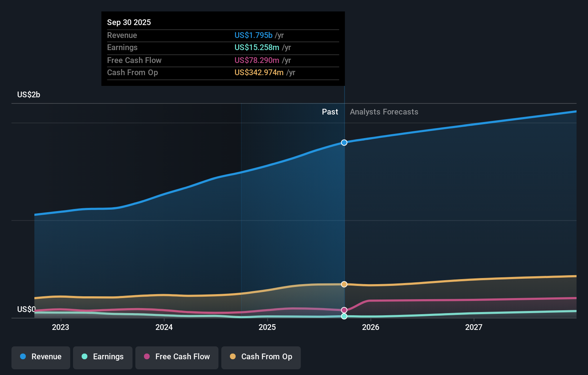This screenshot has width=588, height=375.
Task: Click the US$2b axis label
Action: click(x=28, y=94)
